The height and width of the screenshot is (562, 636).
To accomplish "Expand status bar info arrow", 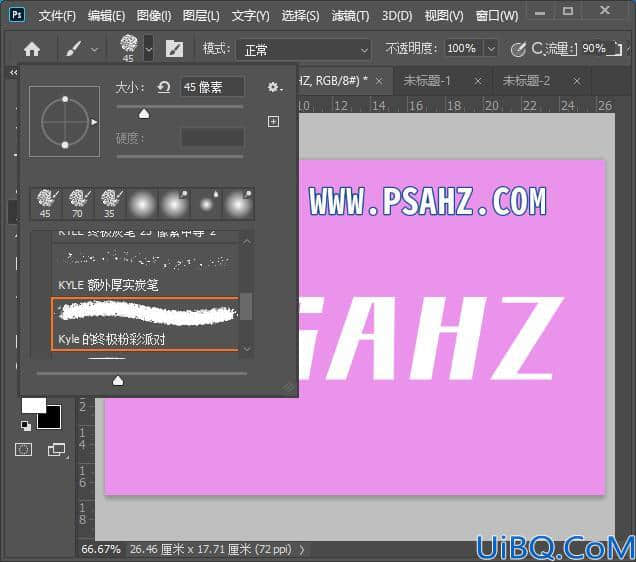I will point(302,550).
